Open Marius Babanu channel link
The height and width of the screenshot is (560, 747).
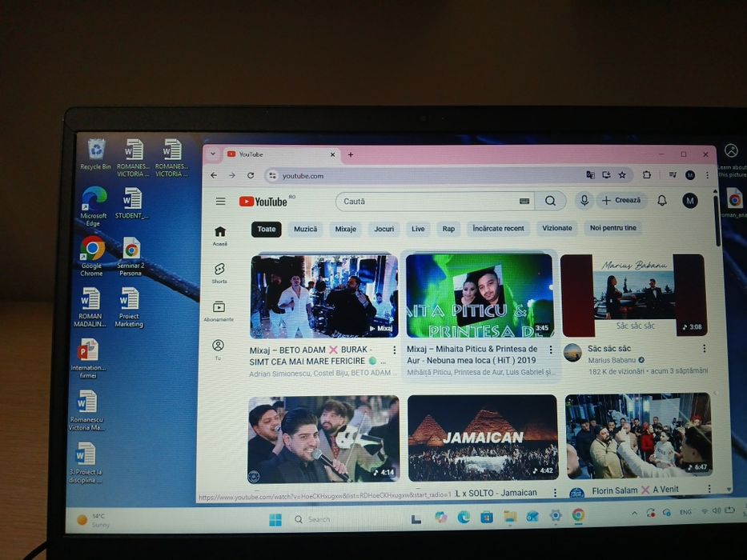coord(612,361)
